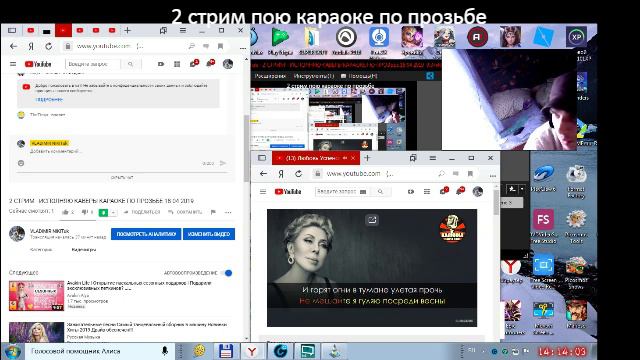Expand small dropdown arrow in recorder panel
640x360 pixels.
click(522, 189)
